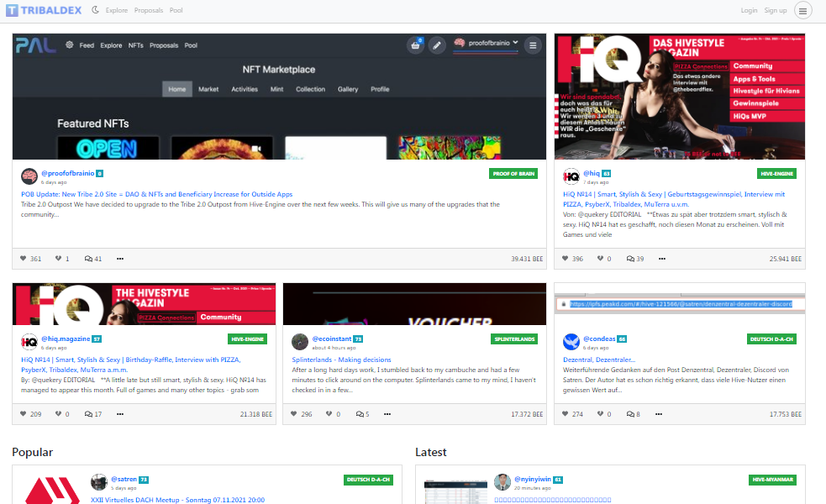Open the Pool menu item

pos(176,10)
